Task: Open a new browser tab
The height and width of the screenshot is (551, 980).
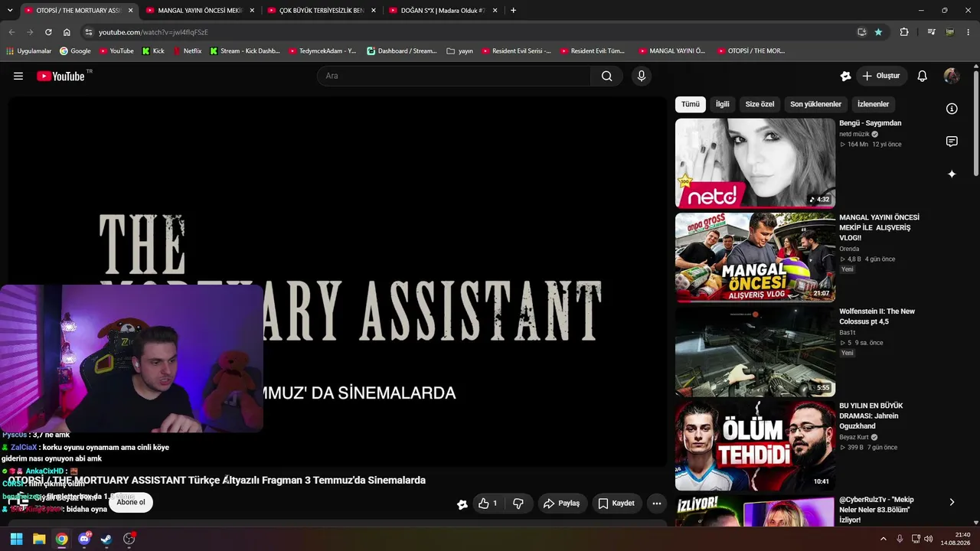Action: (x=513, y=11)
